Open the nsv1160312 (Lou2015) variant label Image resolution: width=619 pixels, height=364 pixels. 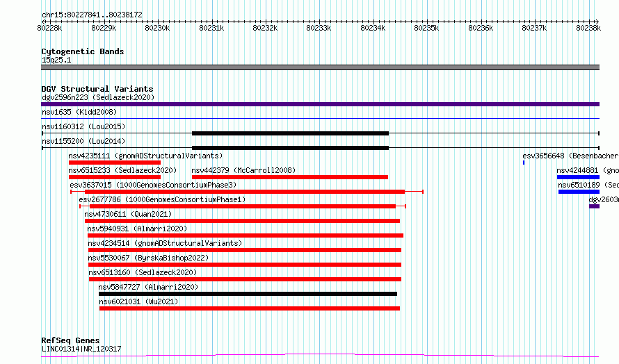point(83,126)
